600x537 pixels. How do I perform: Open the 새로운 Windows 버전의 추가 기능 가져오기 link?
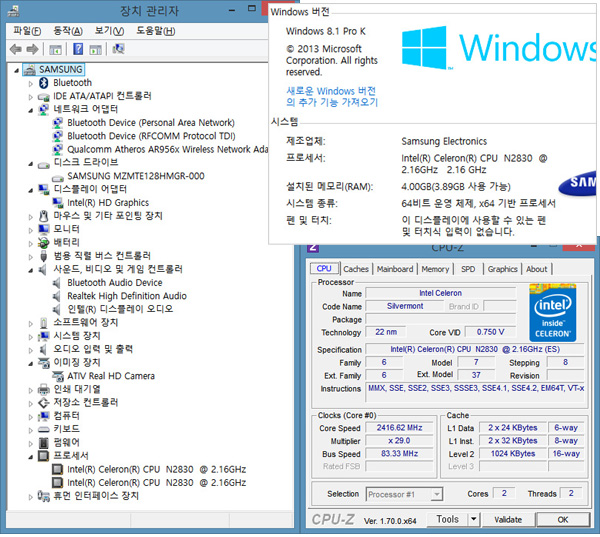[x=332, y=96]
